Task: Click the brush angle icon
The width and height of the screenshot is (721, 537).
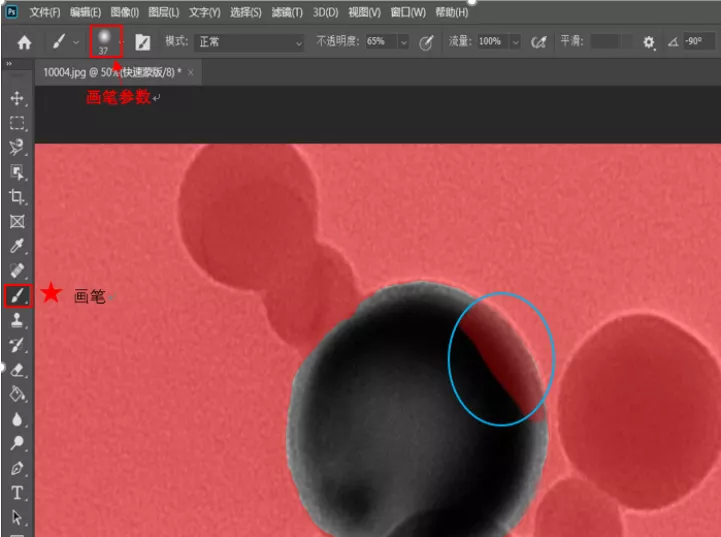Action: 673,42
